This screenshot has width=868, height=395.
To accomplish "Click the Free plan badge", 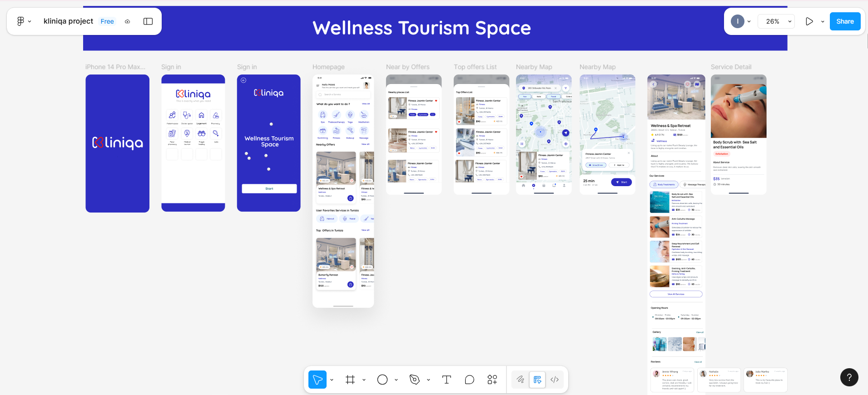I will (x=107, y=21).
